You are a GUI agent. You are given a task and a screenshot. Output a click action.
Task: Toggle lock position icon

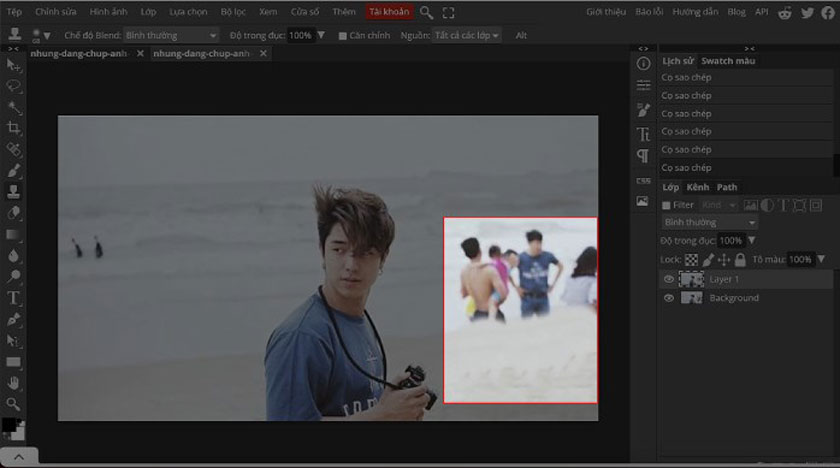pyautogui.click(x=724, y=260)
